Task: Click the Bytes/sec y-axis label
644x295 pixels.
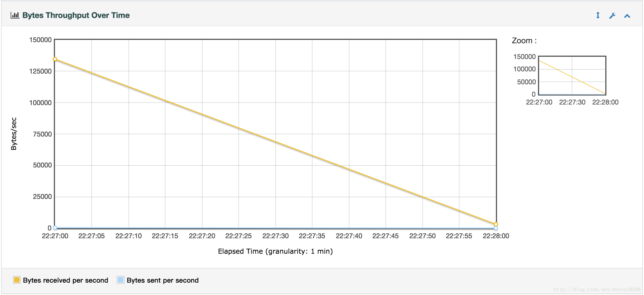Action: click(x=14, y=134)
